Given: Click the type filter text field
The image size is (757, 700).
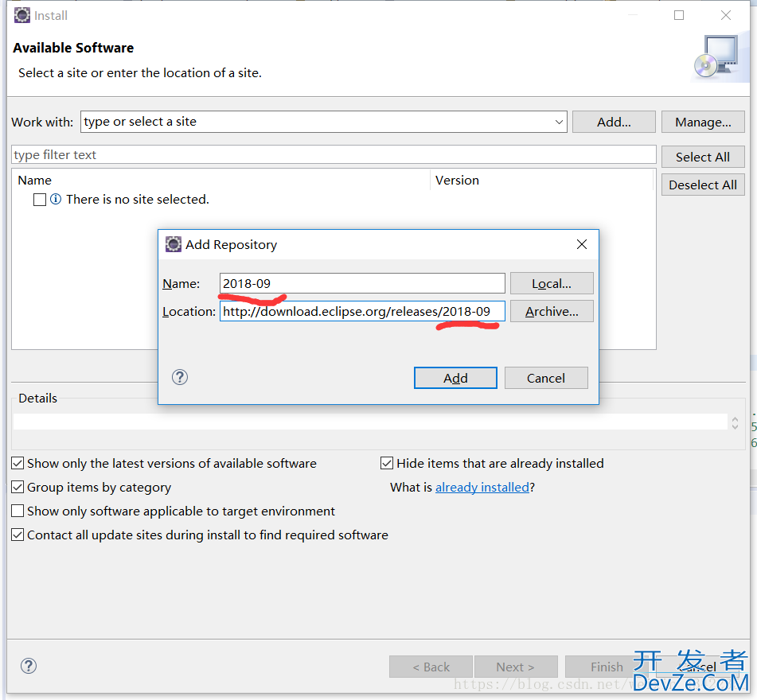Looking at the screenshot, I should [334, 154].
